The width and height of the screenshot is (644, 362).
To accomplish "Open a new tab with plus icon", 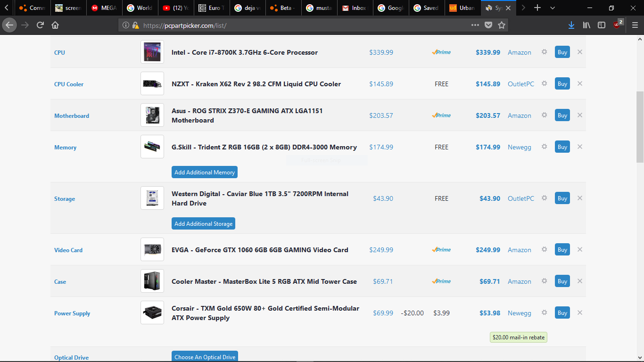I will click(x=537, y=8).
